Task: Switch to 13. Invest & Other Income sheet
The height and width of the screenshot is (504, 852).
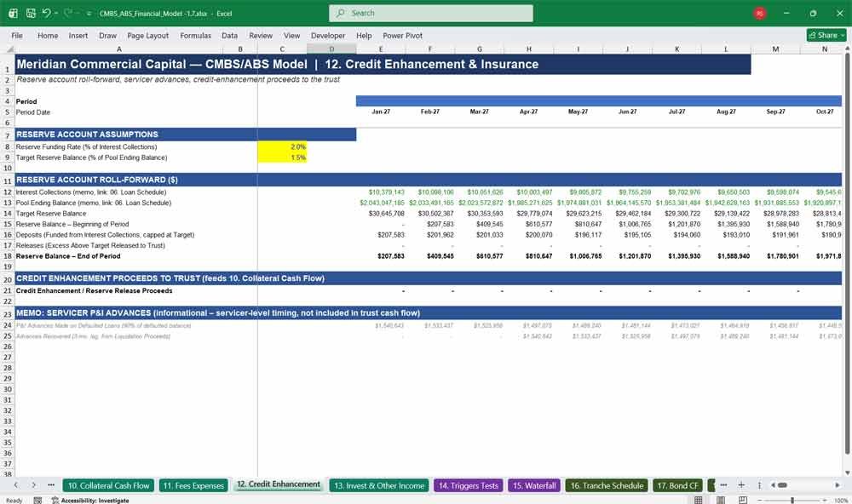Action: [379, 485]
